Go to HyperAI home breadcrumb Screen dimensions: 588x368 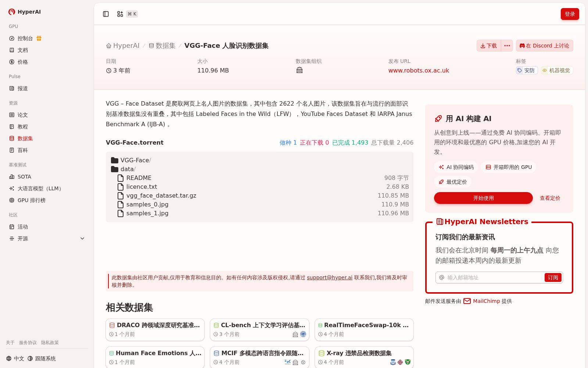(123, 46)
